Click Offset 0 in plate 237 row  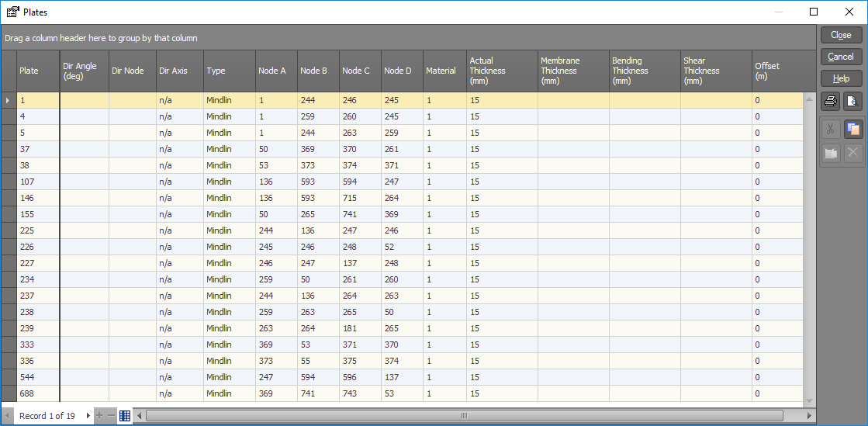(x=777, y=296)
